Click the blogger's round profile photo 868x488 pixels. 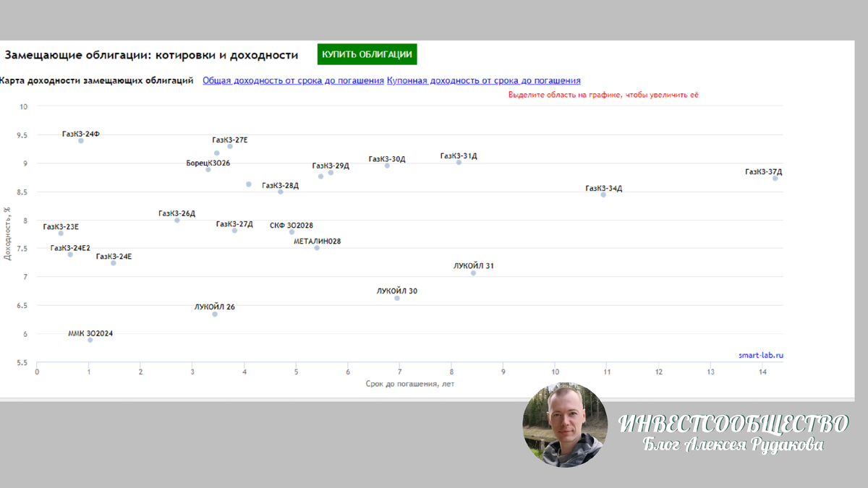pyautogui.click(x=566, y=425)
